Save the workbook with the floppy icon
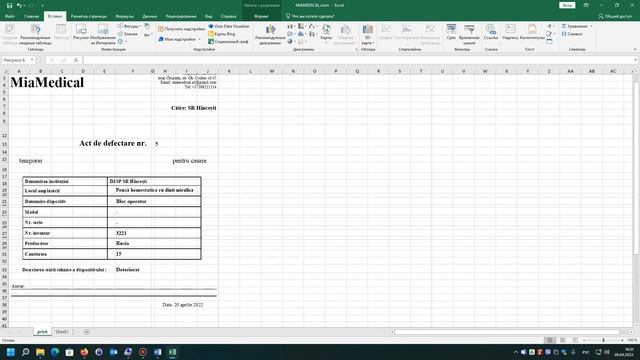Screen dimensions: 640x360 (9, 5)
